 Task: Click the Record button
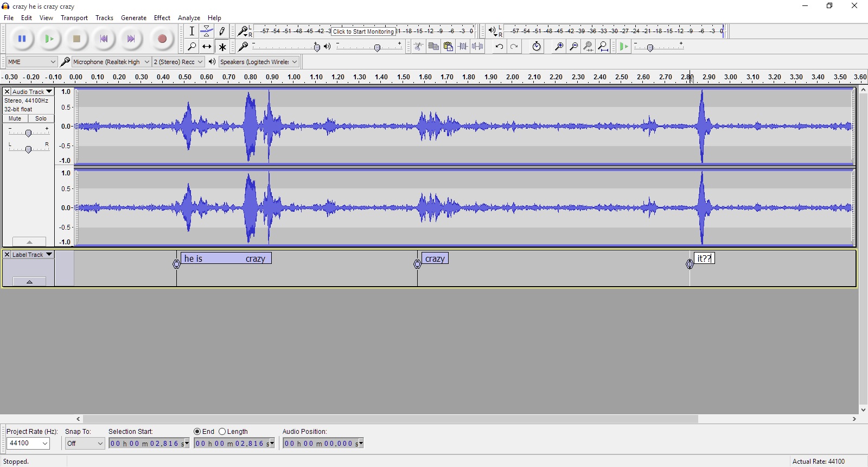pos(162,39)
